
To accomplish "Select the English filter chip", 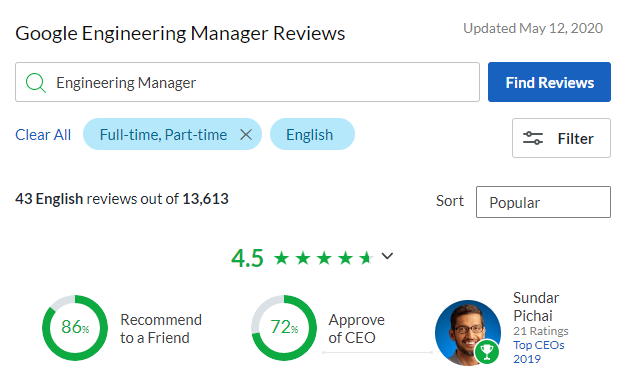I will (312, 134).
